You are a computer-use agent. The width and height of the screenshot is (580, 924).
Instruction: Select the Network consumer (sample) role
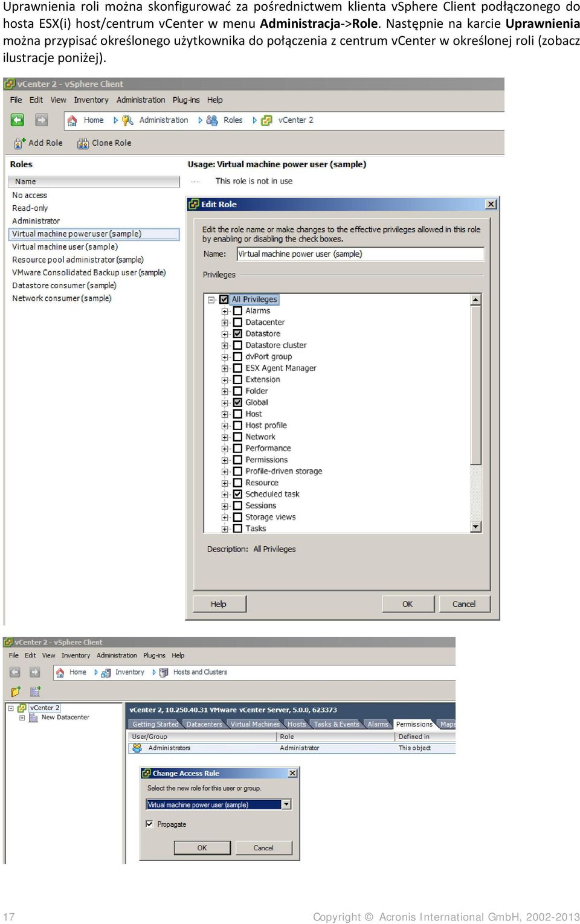click(62, 298)
